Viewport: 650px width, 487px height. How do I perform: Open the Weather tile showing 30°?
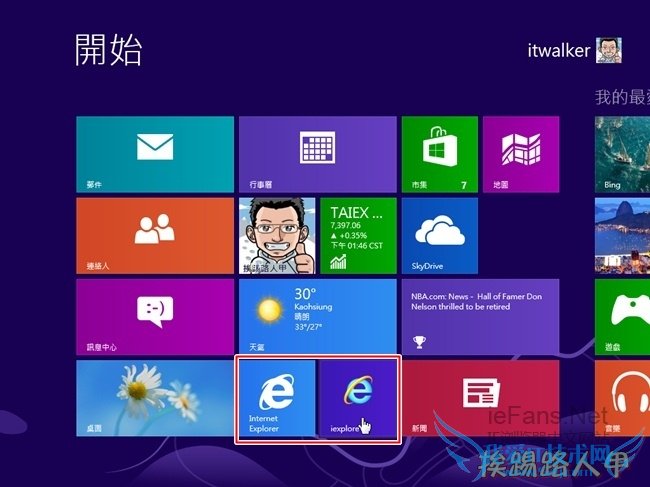pyautogui.click(x=318, y=317)
